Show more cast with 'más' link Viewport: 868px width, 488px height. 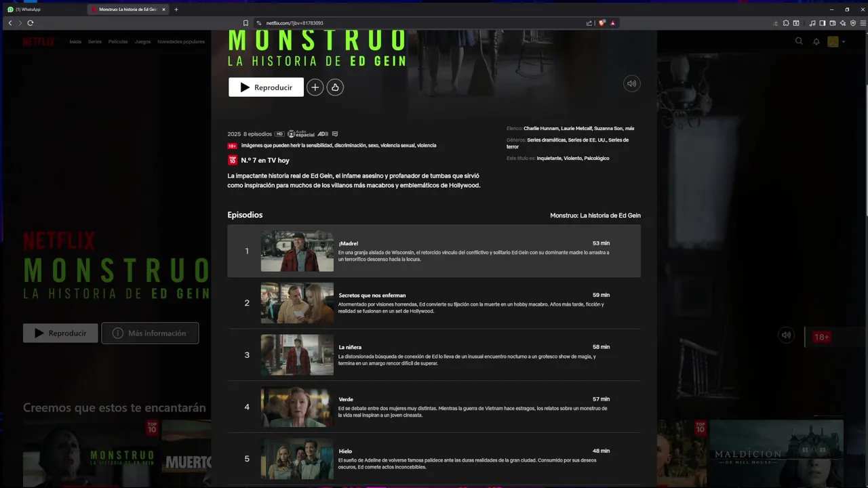(x=630, y=128)
